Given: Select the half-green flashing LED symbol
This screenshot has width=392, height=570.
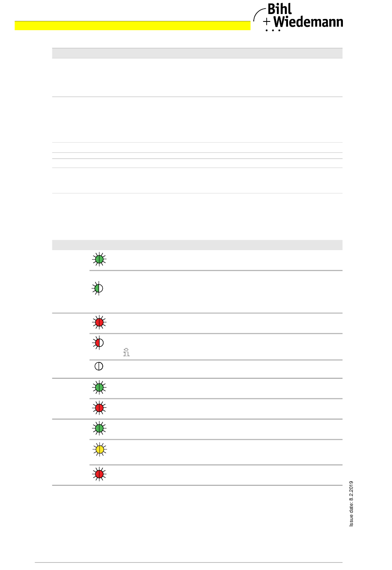Looking at the screenshot, I should click(x=98, y=289).
